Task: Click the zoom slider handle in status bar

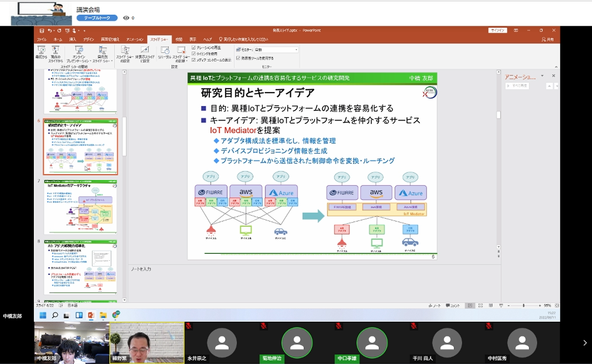Action: pos(524,306)
